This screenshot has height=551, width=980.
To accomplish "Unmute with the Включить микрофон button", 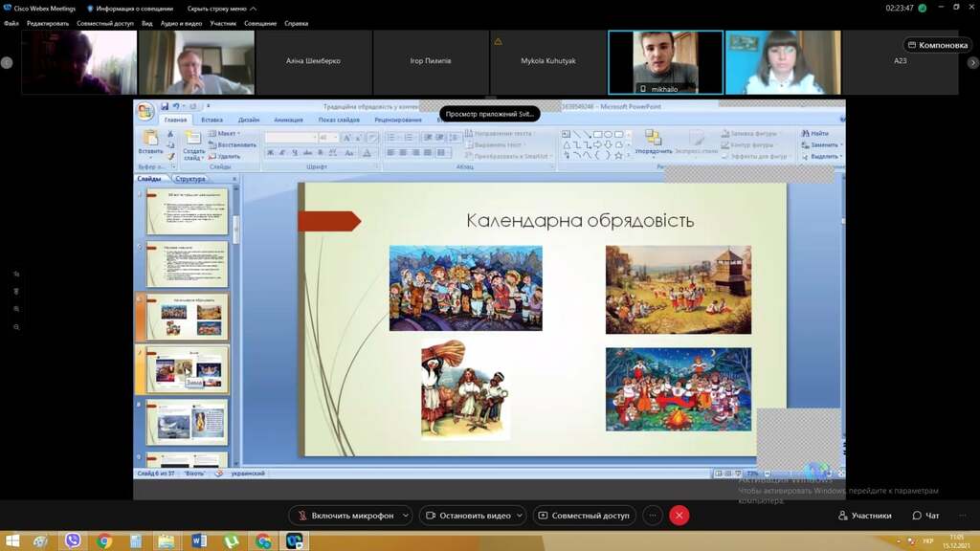I will tap(345, 516).
